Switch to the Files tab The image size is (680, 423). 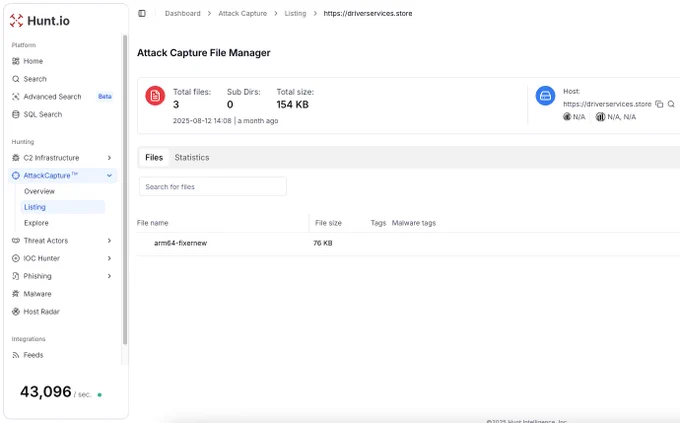point(154,157)
